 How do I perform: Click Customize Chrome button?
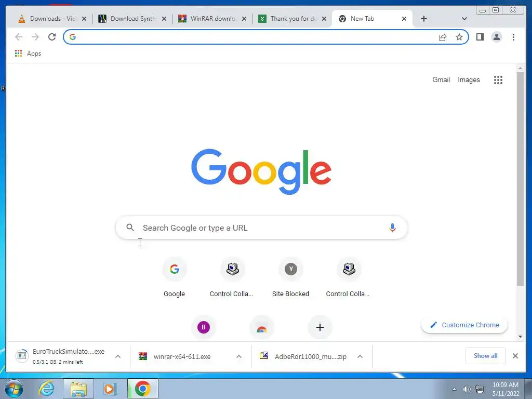coord(464,325)
